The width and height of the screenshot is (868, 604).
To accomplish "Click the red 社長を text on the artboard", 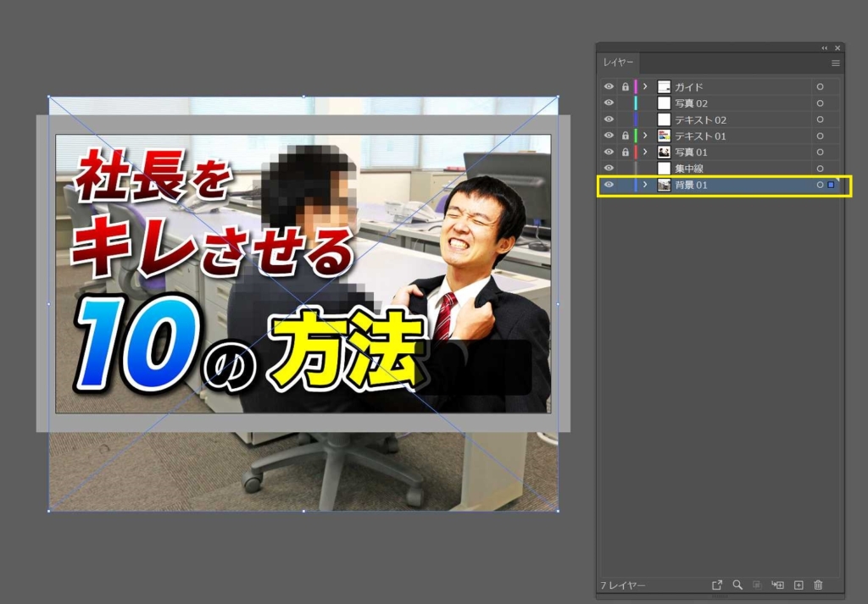I will tap(153, 175).
